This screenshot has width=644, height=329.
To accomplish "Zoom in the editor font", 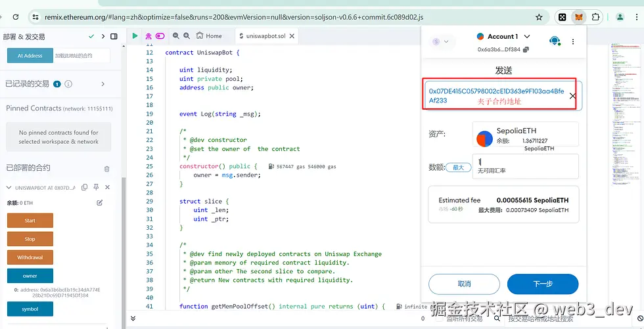I will coord(187,35).
